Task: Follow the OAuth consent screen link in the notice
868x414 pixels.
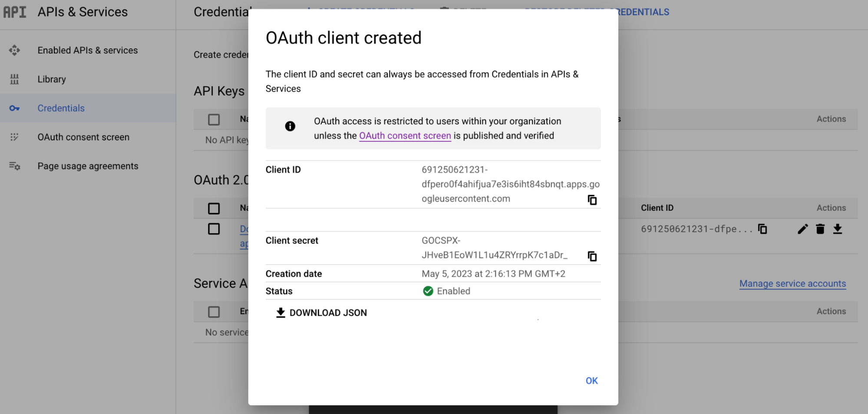Action: point(405,136)
